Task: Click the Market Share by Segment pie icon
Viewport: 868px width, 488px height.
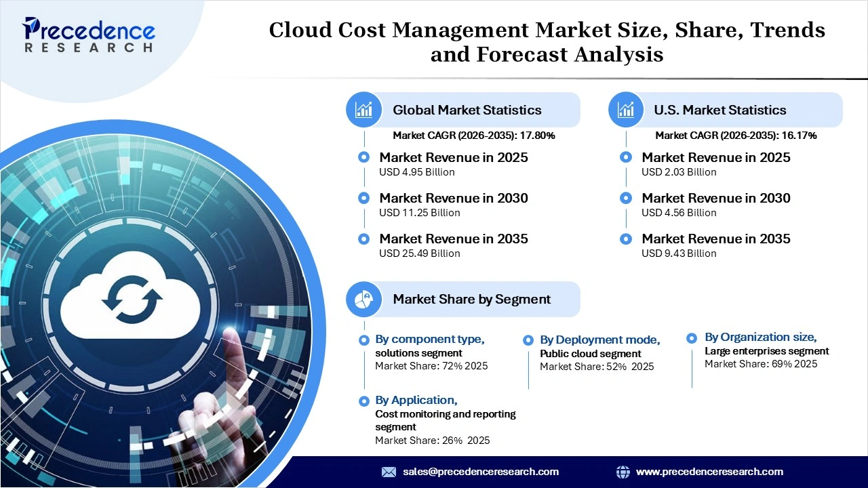Action: tap(364, 299)
